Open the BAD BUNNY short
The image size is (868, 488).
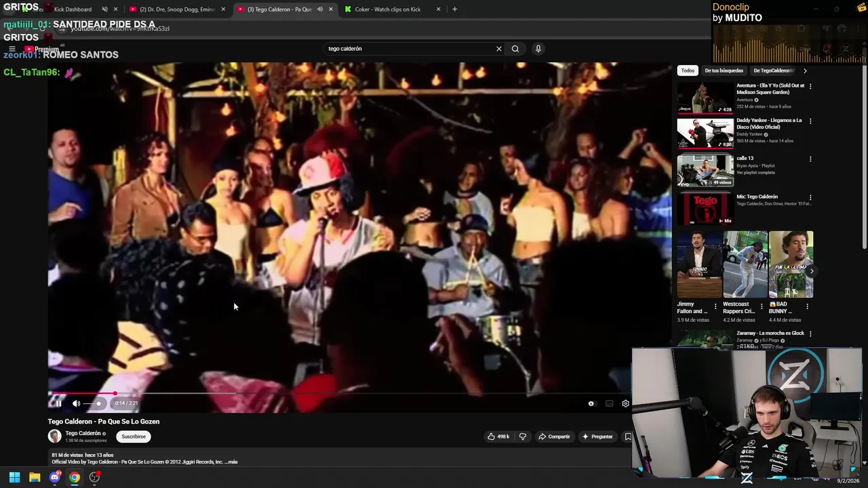791,264
